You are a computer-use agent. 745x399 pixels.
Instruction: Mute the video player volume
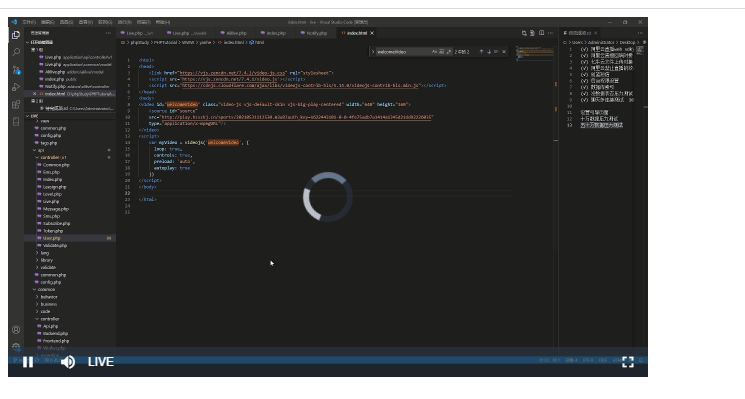click(x=67, y=362)
